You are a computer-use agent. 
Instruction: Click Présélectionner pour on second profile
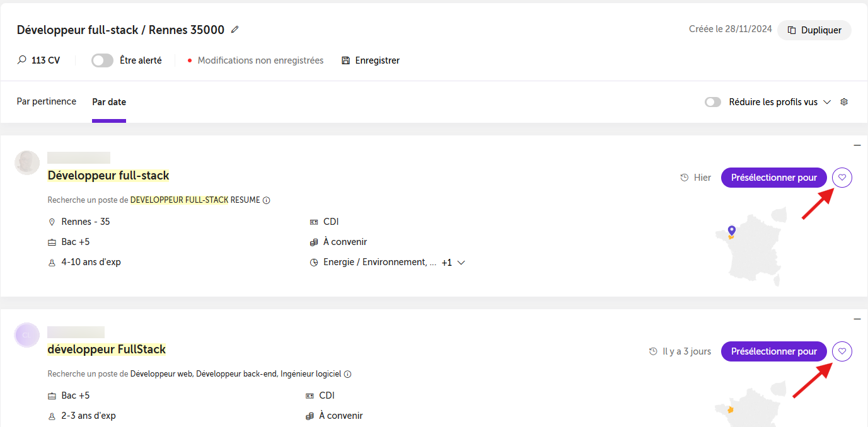[773, 351]
